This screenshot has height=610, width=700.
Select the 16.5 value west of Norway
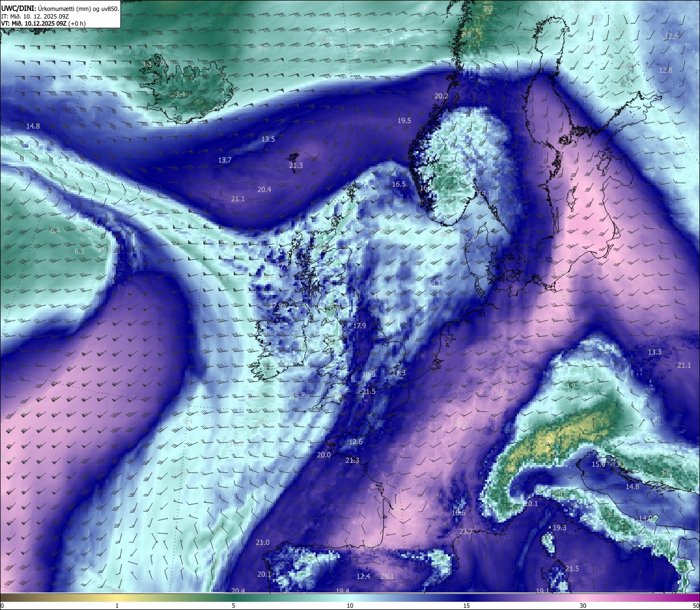399,184
